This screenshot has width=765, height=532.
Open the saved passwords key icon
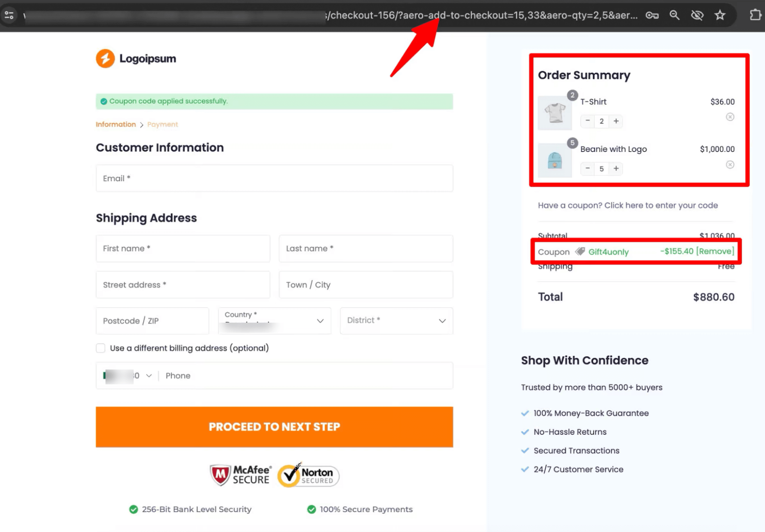click(652, 15)
